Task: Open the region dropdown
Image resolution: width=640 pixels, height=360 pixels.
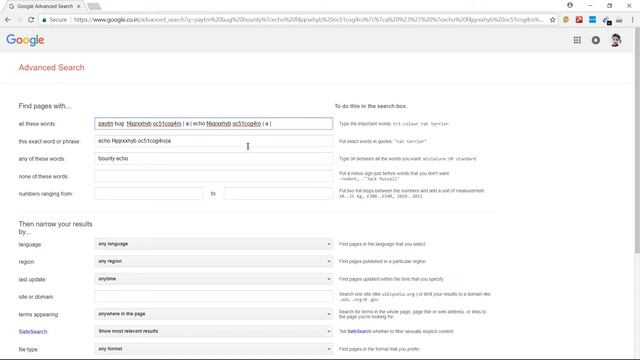Action: pos(213,262)
